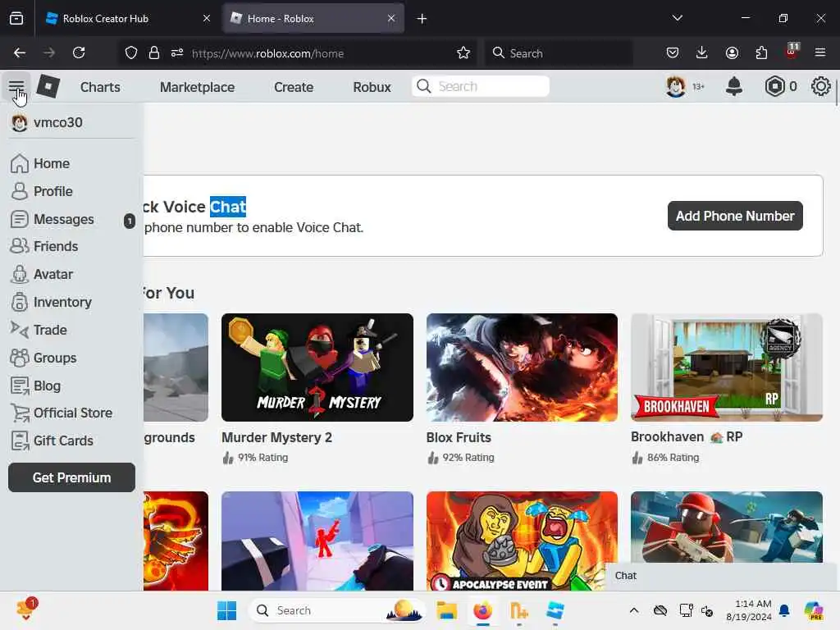
Task: Open the tracking protection shield icon
Action: (x=131, y=52)
